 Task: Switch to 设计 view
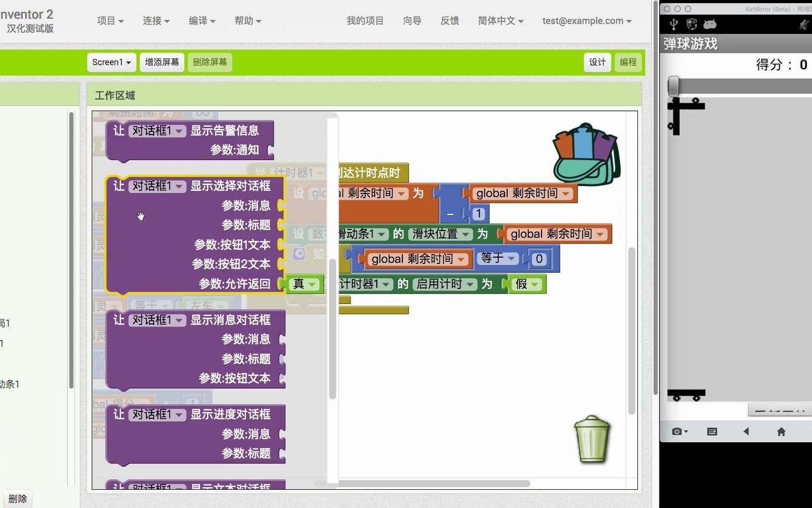tap(597, 62)
